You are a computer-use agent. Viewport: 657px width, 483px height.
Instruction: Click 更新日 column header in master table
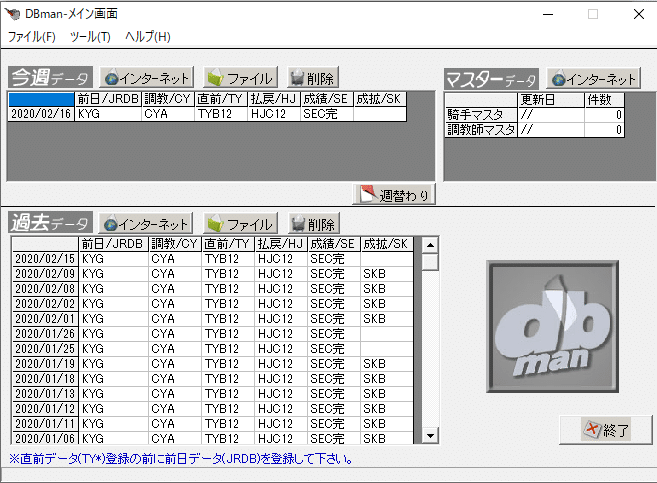[551, 100]
